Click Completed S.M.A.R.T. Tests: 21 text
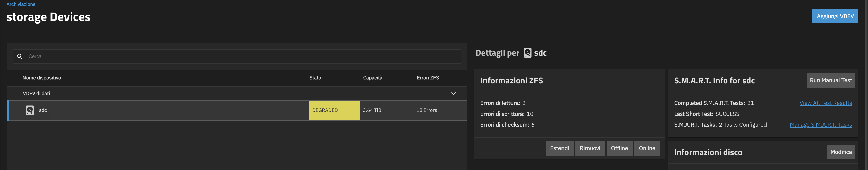 pyautogui.click(x=714, y=103)
